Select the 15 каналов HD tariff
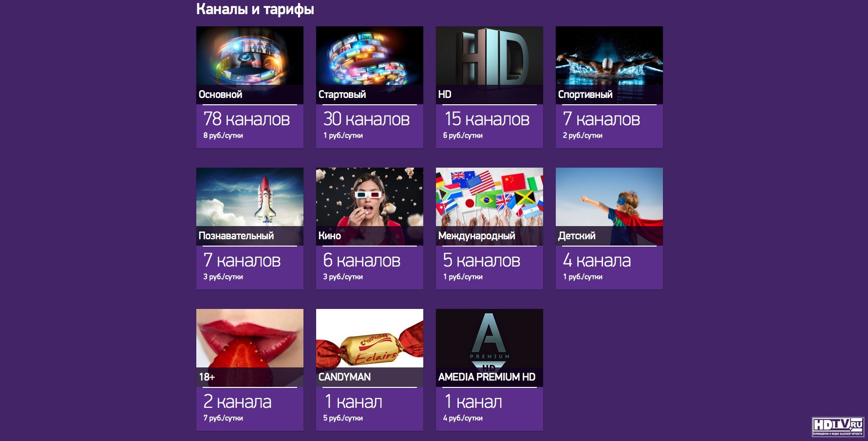The image size is (868, 441). (487, 119)
